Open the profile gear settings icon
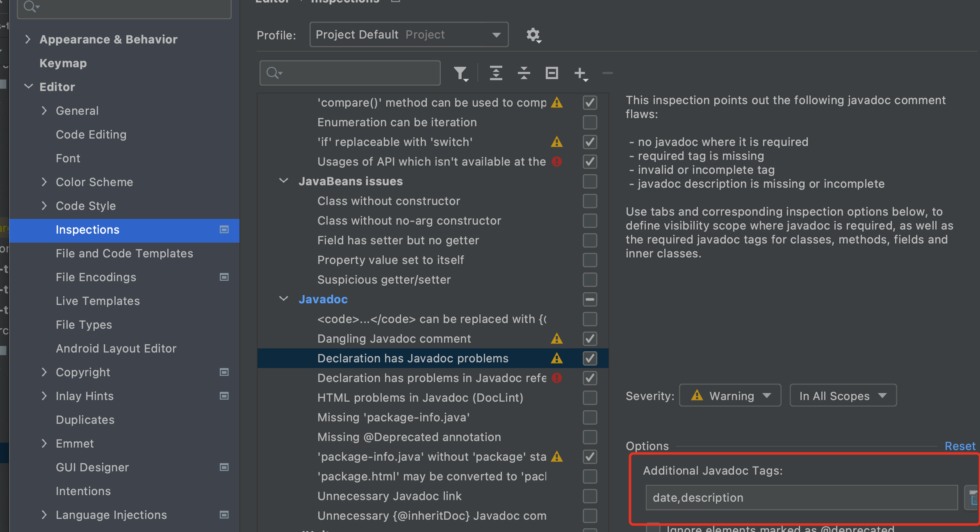This screenshot has width=980, height=532. [533, 35]
